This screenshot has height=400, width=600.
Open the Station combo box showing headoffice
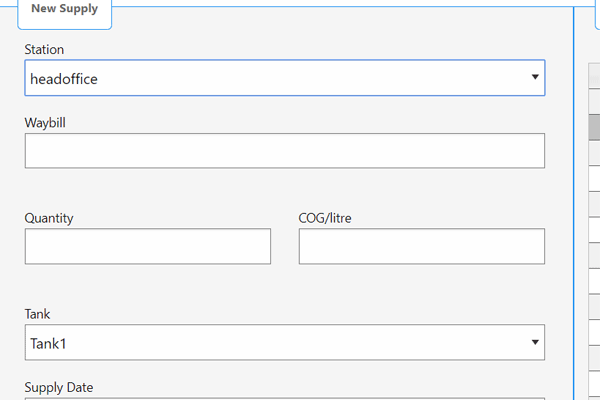coord(285,78)
